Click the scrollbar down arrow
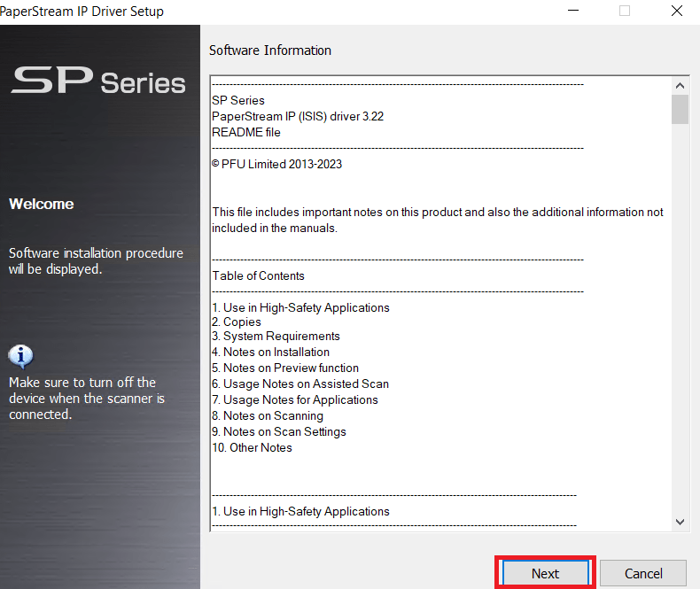Screen dimensions: 700x589 click(680, 522)
